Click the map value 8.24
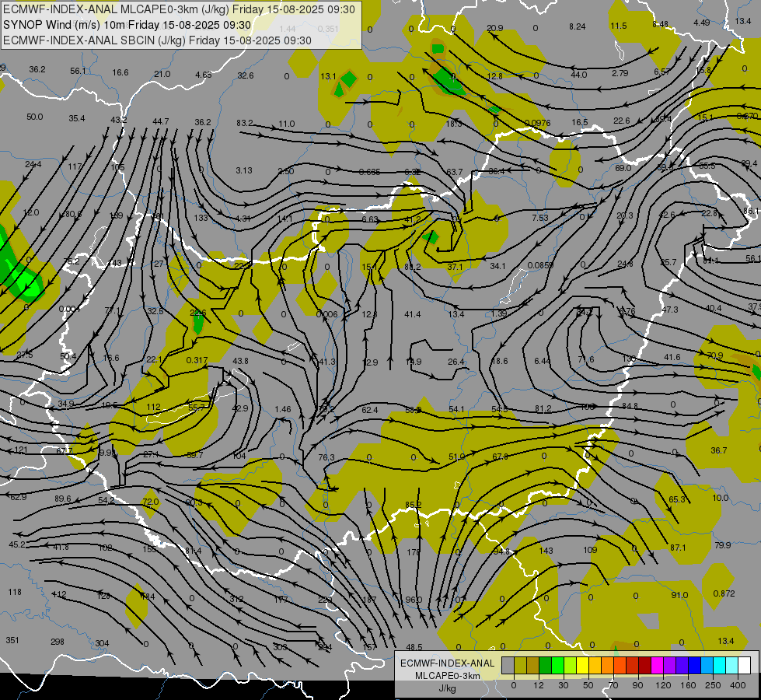761x700 pixels. 577,26
